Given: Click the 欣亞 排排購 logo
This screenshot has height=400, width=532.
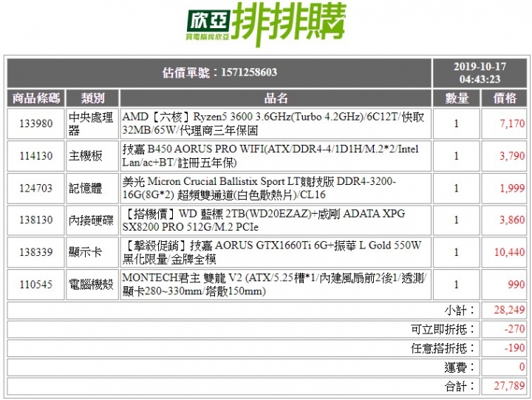Looking at the screenshot, I should click(266, 24).
